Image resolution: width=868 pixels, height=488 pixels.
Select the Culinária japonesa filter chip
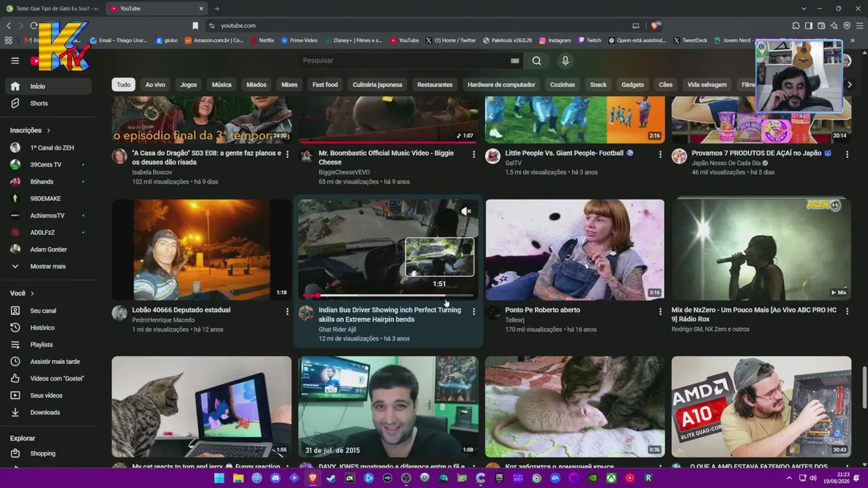point(378,85)
